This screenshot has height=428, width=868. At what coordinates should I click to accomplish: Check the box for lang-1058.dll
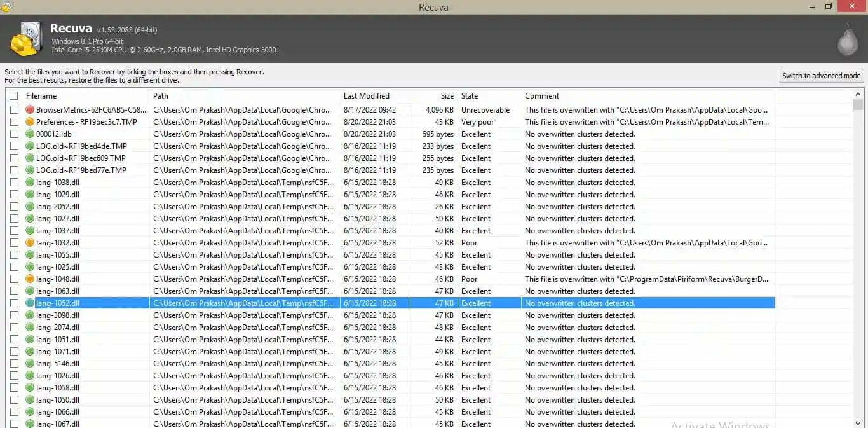click(x=14, y=388)
